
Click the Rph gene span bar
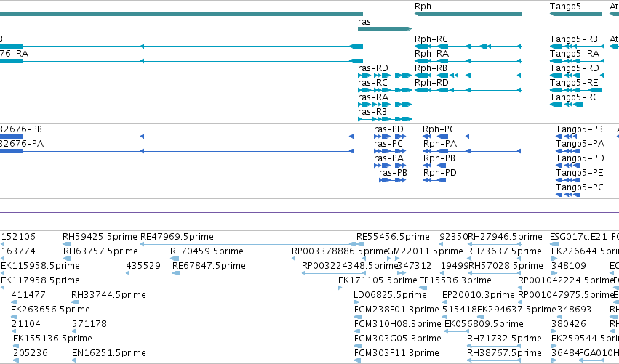pyautogui.click(x=468, y=14)
